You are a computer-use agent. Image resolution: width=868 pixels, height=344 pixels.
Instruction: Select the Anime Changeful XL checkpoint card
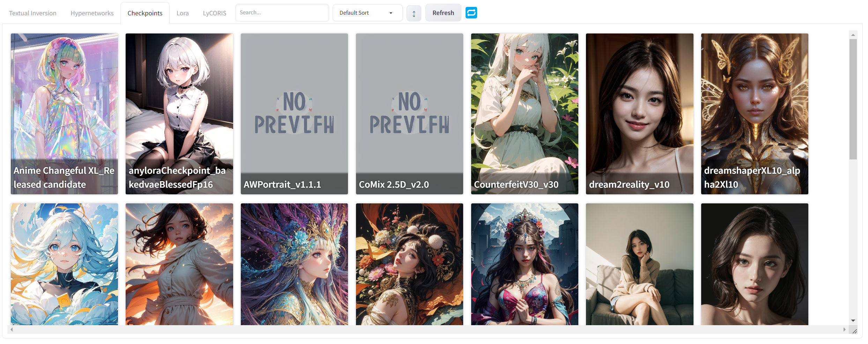[x=65, y=114]
